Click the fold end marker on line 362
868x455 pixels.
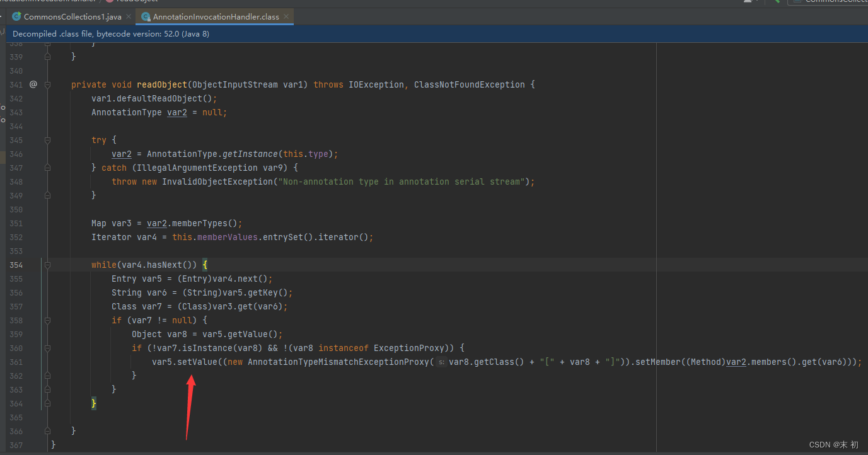[47, 376]
